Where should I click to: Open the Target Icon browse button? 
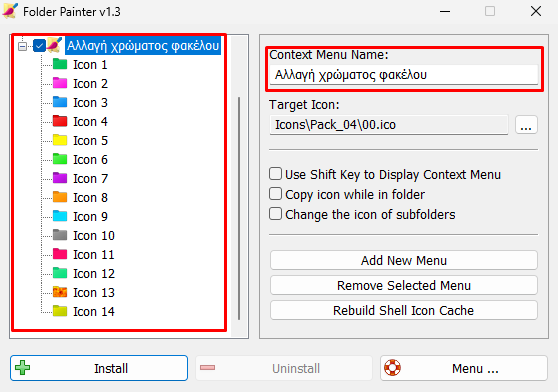click(x=526, y=125)
